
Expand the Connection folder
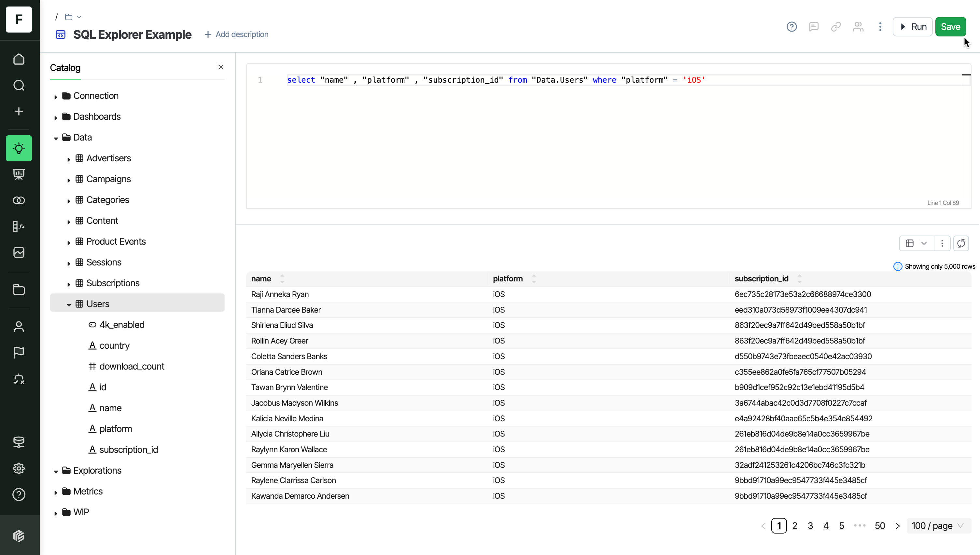(x=56, y=97)
